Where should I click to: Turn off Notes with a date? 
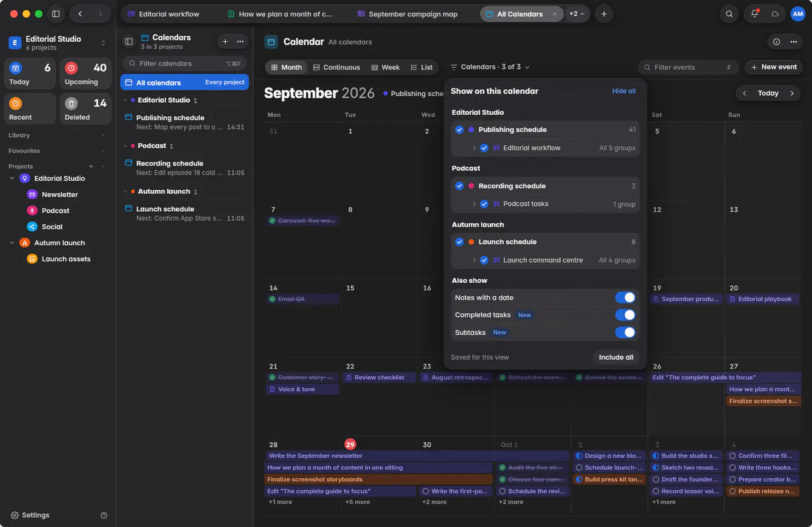(625, 297)
